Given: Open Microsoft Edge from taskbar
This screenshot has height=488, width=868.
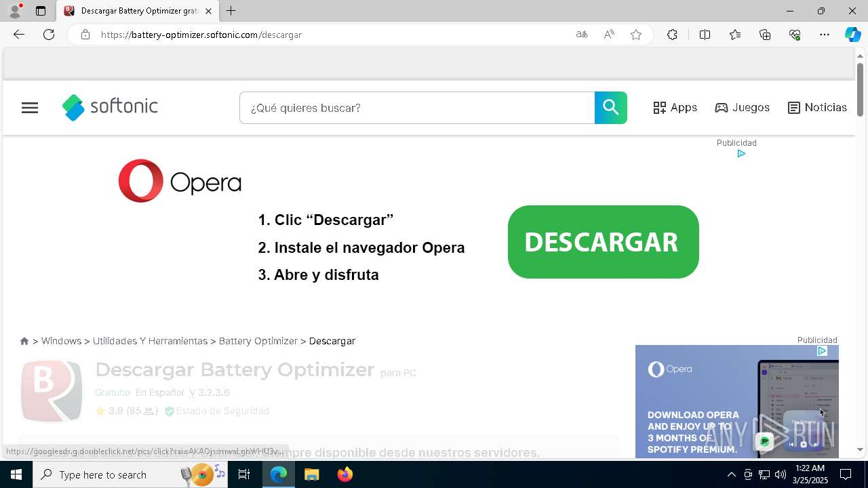Looking at the screenshot, I should 279,474.
